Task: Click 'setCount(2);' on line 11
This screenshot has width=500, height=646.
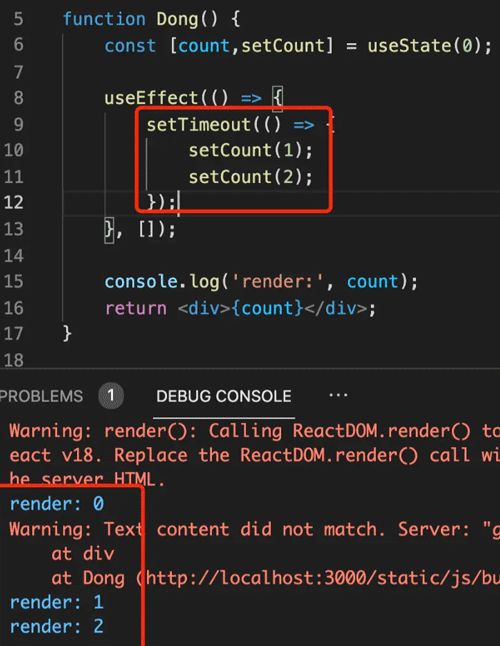Action: 251,176
